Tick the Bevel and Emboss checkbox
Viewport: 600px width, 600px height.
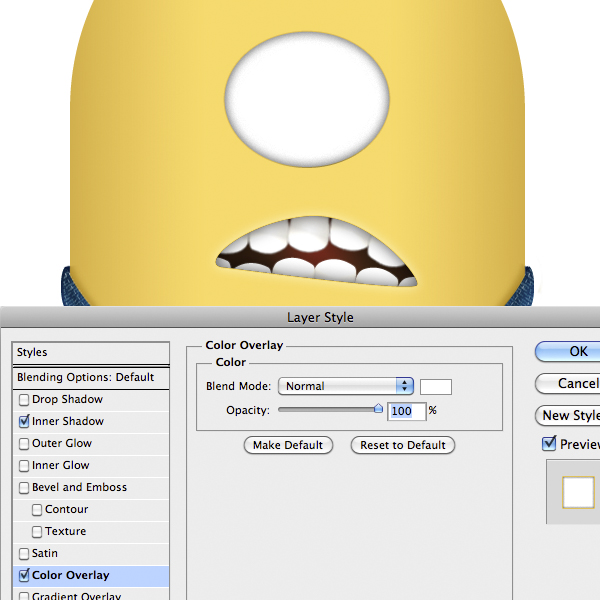pyautogui.click(x=24, y=488)
